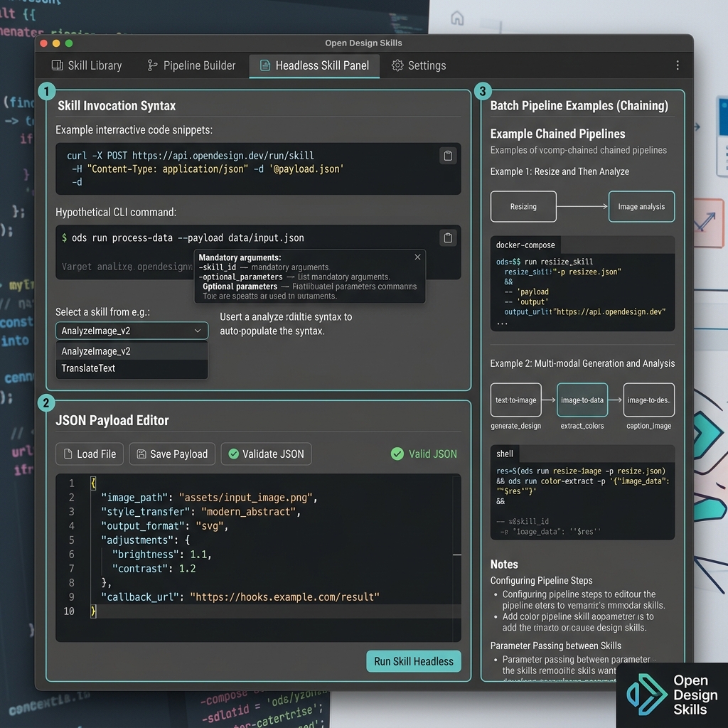Click the Resizing pipeline node
728x728 pixels.
pyautogui.click(x=523, y=207)
